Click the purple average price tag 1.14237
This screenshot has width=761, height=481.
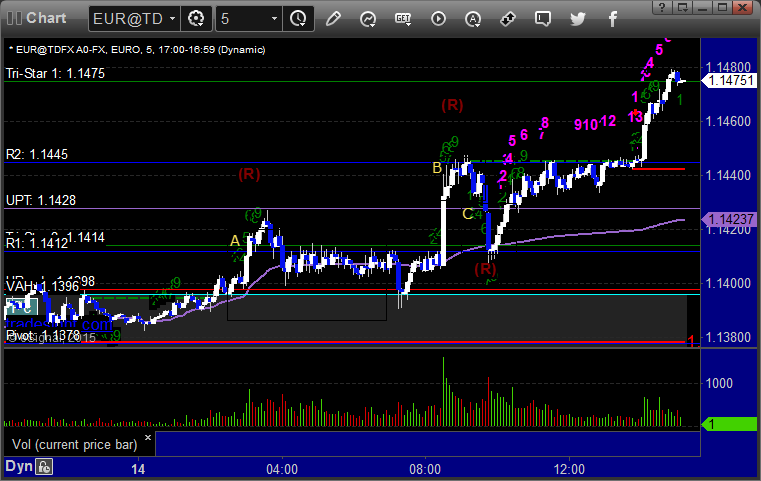click(x=730, y=219)
